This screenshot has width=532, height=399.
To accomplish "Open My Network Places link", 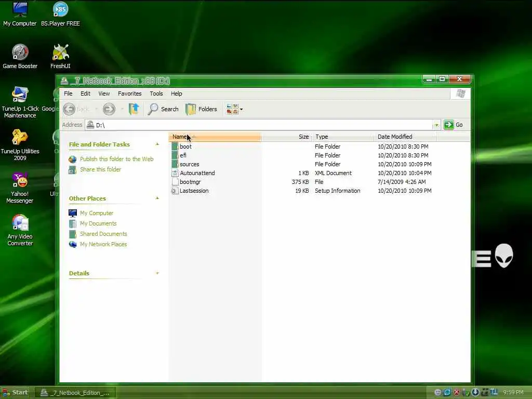I will click(x=103, y=244).
